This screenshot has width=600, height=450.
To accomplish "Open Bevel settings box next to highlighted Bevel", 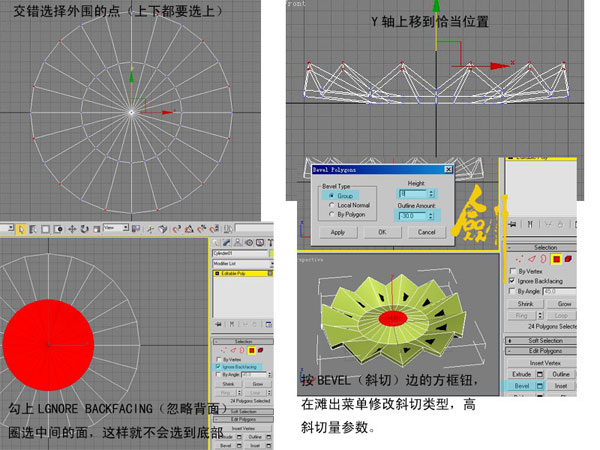I will [540, 386].
